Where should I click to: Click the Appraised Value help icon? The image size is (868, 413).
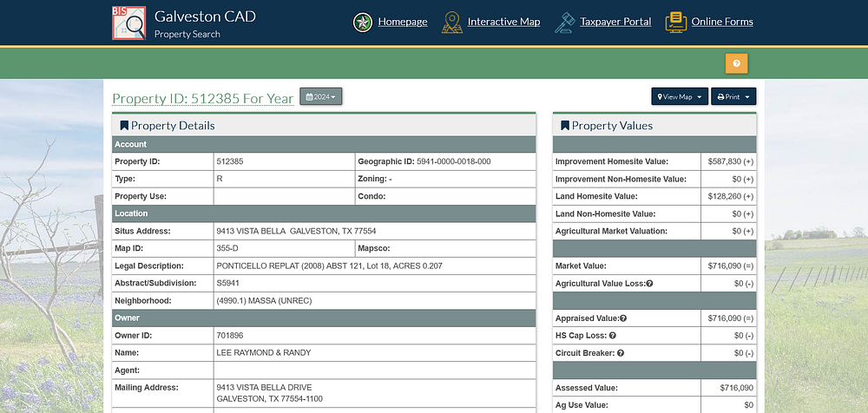coord(622,318)
